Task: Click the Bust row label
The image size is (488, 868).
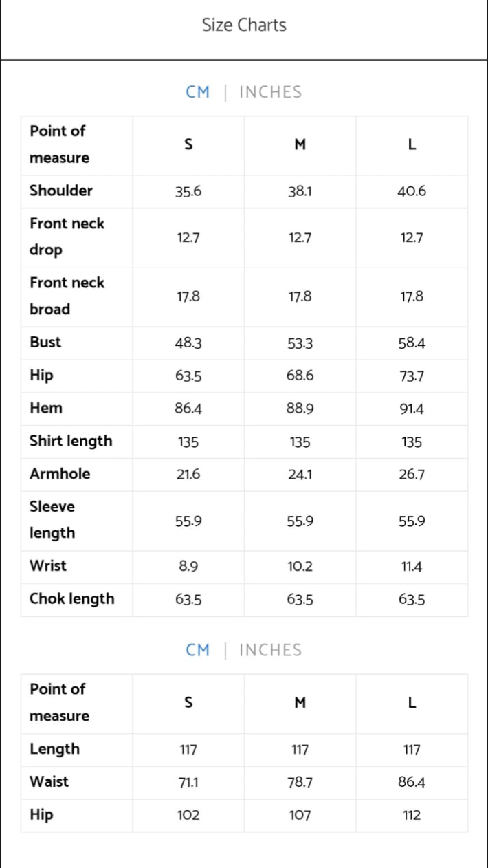Action: pos(45,343)
